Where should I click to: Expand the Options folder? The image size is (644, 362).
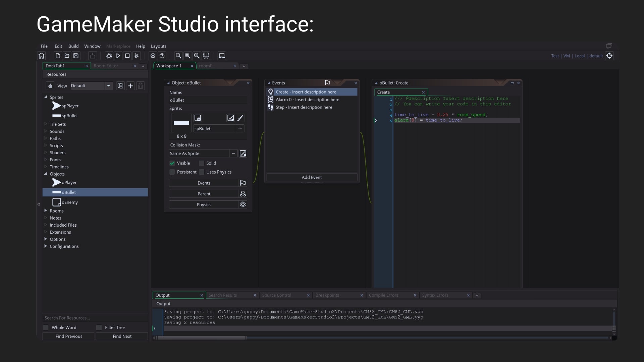(46, 239)
